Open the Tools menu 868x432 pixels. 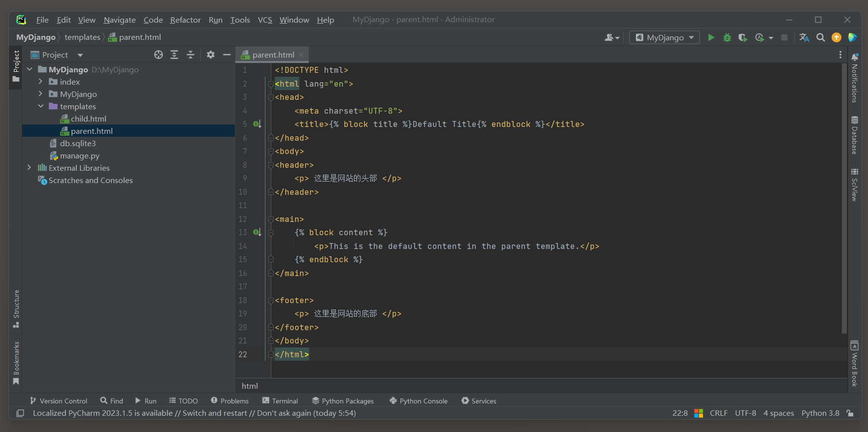(240, 20)
